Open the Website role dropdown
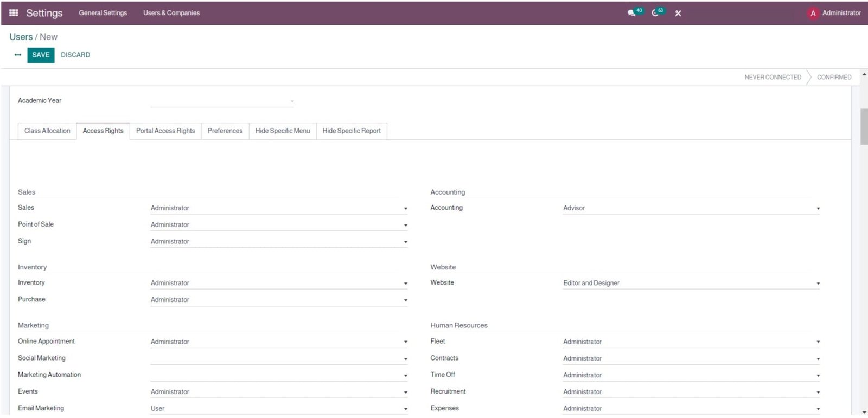The image size is (868, 418). tap(691, 283)
